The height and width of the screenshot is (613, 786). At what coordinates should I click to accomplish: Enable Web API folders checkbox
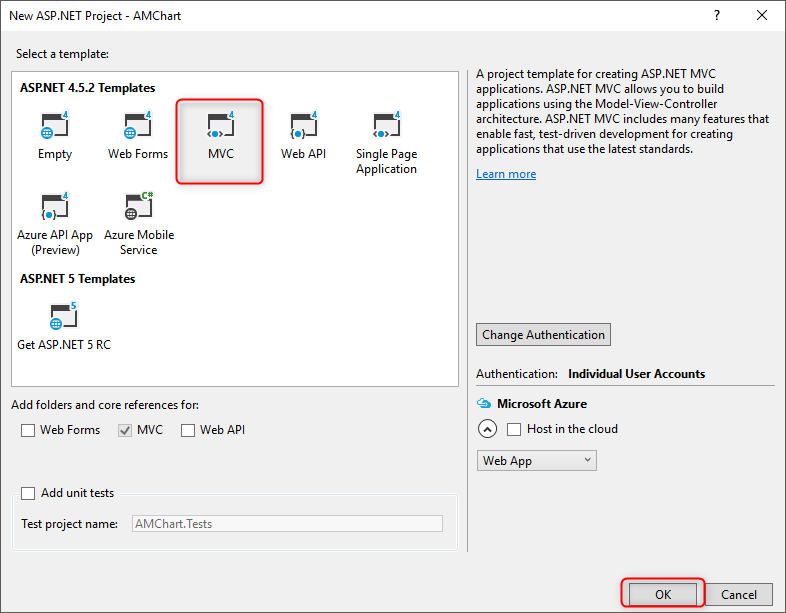(188, 430)
